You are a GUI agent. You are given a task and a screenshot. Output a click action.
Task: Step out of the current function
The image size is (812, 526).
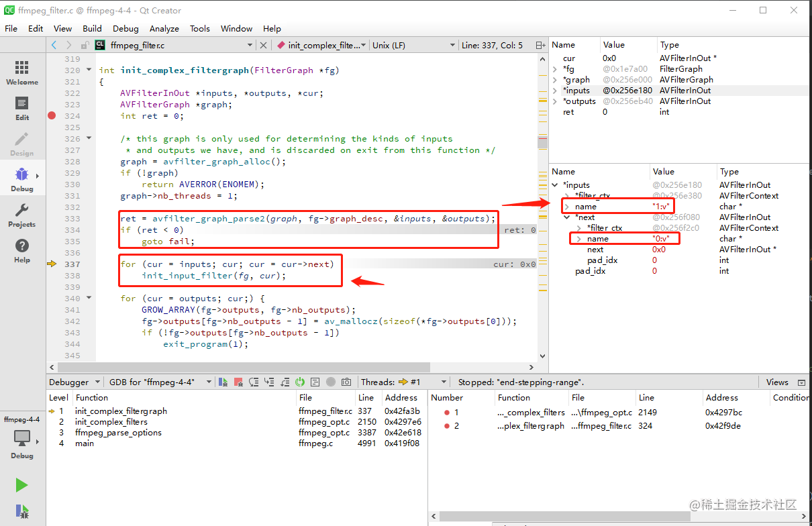tap(285, 382)
